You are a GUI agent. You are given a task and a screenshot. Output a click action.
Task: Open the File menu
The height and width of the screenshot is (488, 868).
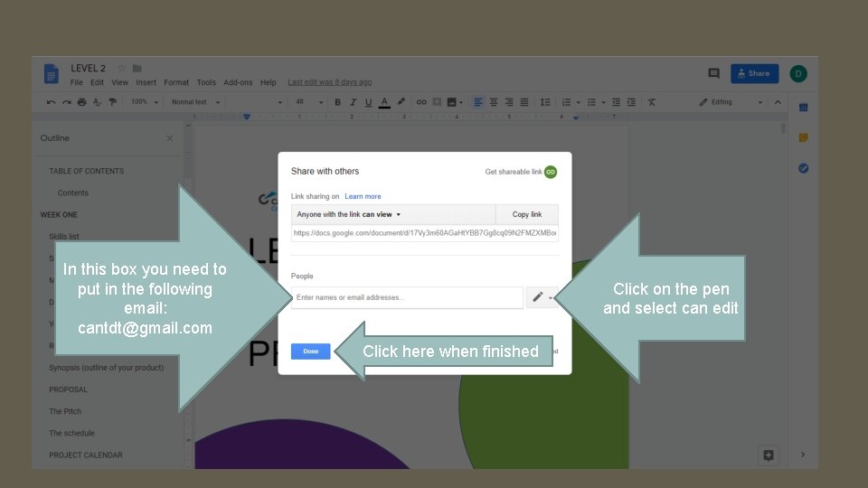tap(76, 82)
